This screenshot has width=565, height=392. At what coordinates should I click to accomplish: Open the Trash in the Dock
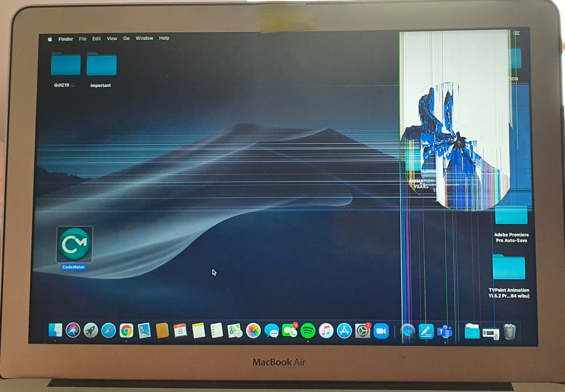[x=509, y=331]
